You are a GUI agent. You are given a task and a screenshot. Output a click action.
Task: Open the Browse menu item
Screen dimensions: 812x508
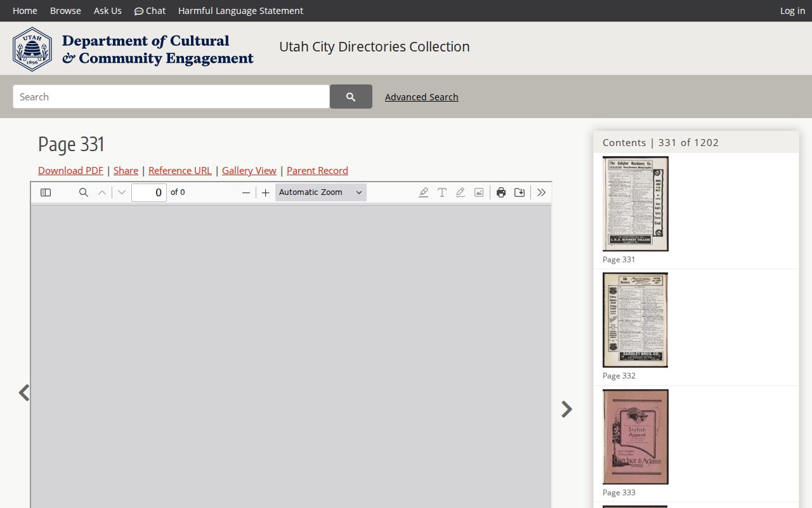tap(65, 11)
